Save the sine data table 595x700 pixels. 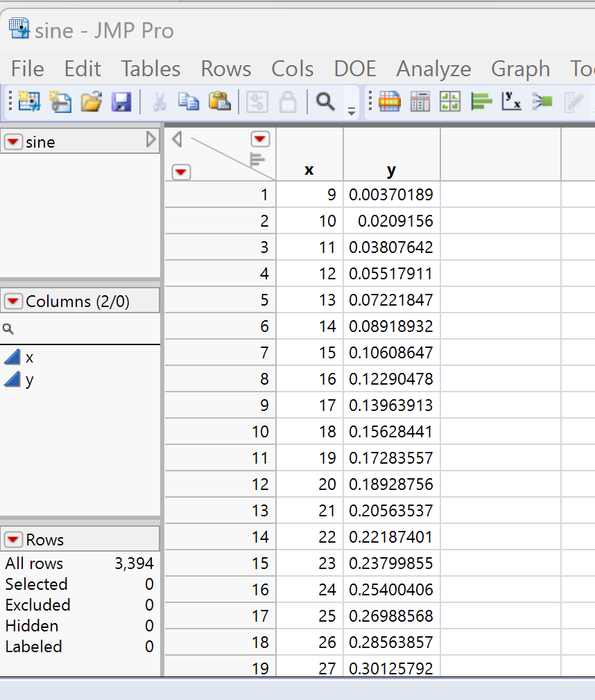[x=121, y=101]
